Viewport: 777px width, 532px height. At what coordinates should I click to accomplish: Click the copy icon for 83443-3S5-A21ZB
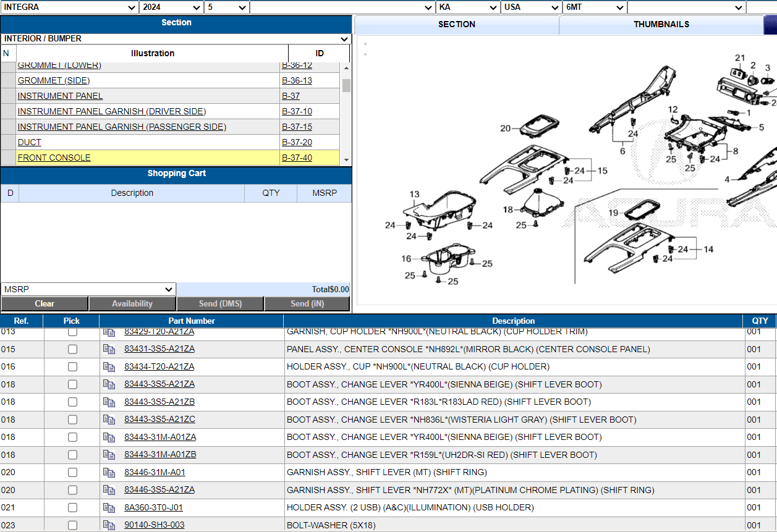click(109, 402)
